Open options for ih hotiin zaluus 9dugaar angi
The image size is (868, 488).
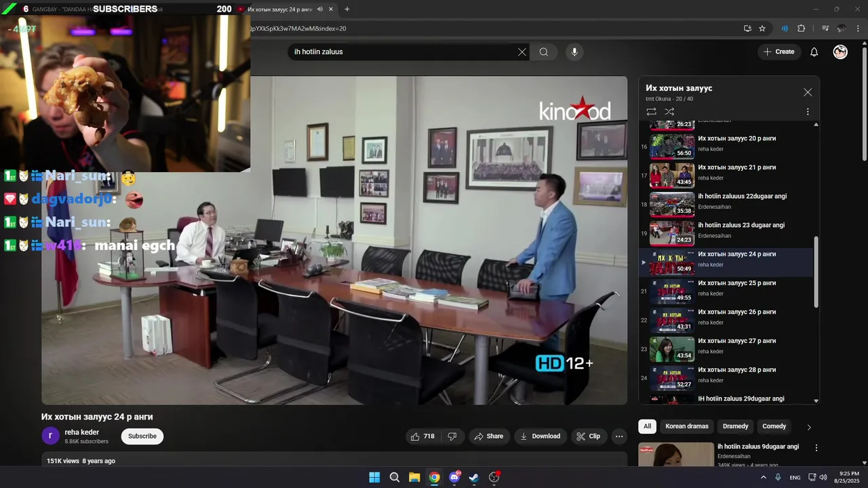click(x=816, y=448)
